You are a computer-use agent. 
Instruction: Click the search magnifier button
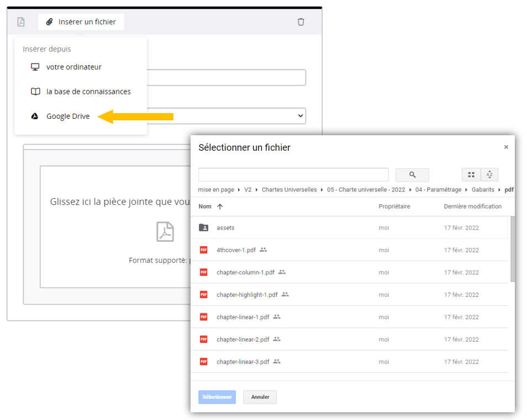412,175
